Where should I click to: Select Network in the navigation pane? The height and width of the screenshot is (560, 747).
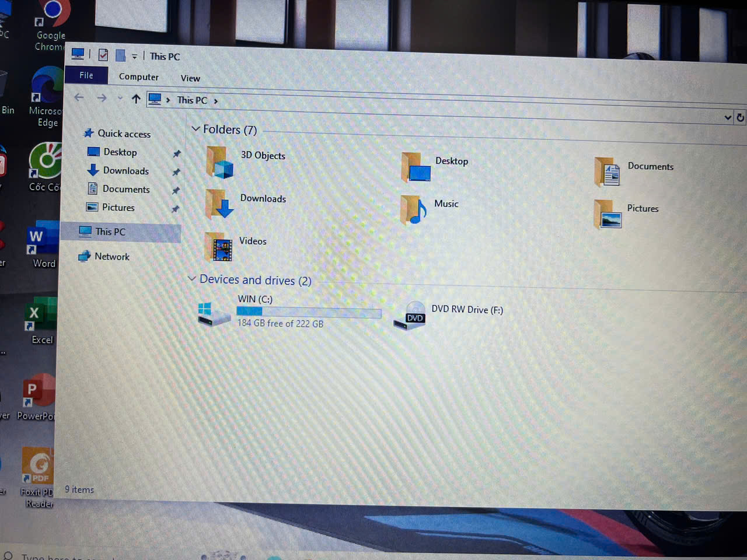(x=111, y=257)
